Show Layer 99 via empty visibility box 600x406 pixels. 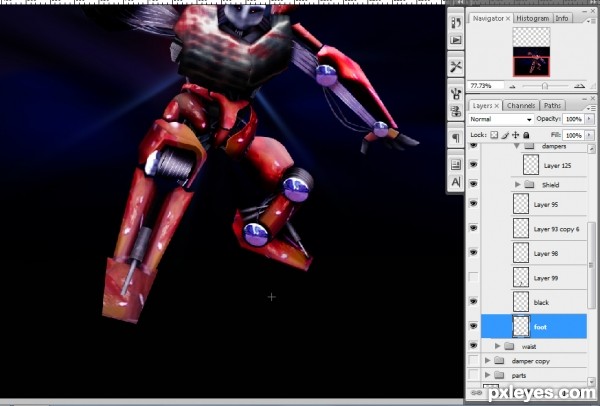coord(474,277)
